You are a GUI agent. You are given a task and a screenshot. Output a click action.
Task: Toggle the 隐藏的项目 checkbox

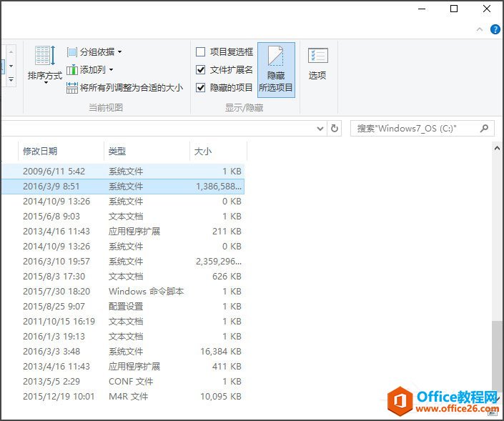201,88
